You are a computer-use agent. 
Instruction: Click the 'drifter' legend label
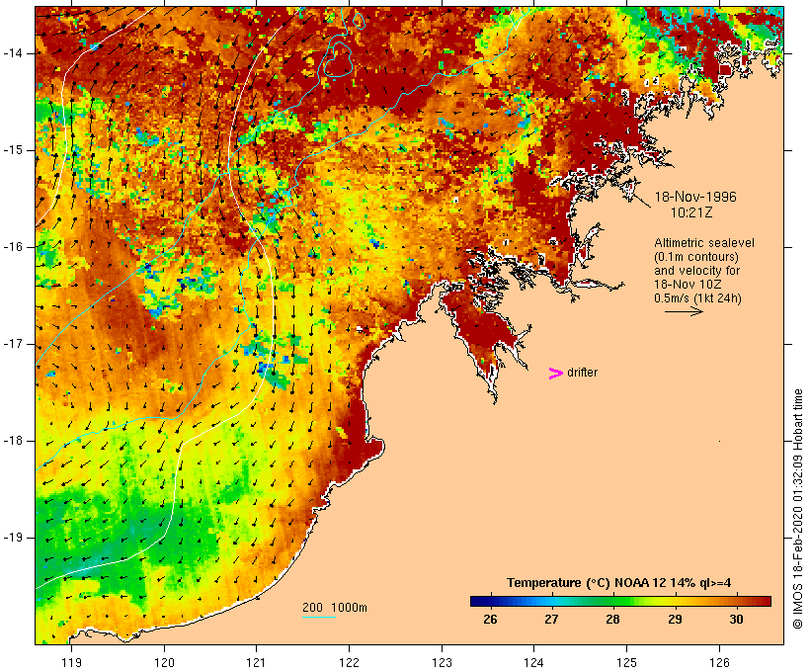pyautogui.click(x=582, y=373)
